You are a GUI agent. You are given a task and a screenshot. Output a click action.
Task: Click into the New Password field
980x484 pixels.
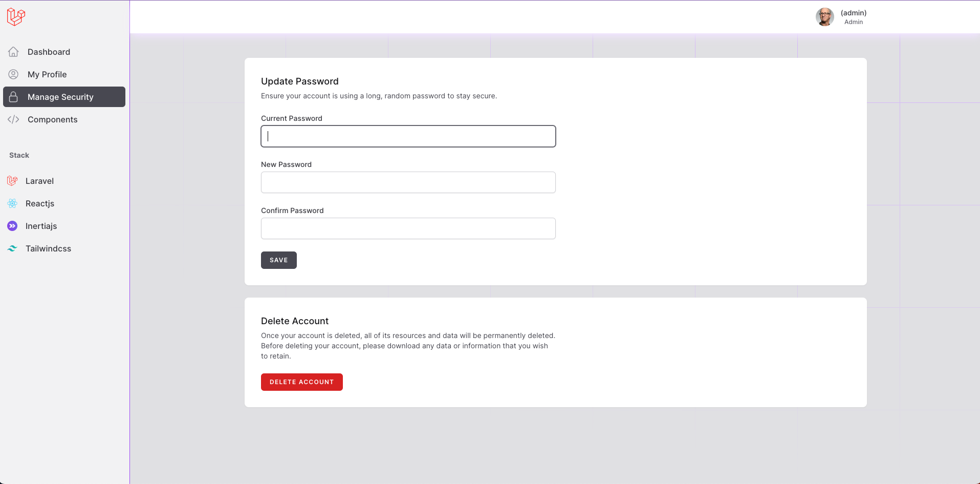pyautogui.click(x=408, y=182)
